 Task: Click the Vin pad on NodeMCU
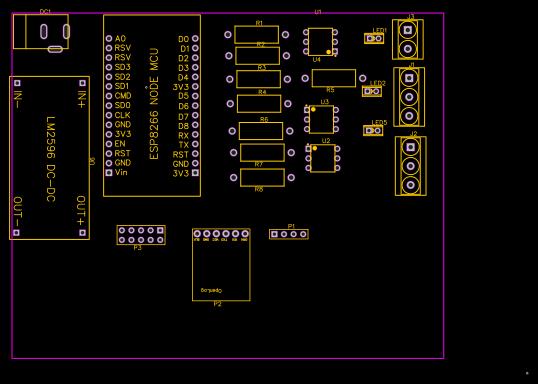(x=109, y=173)
